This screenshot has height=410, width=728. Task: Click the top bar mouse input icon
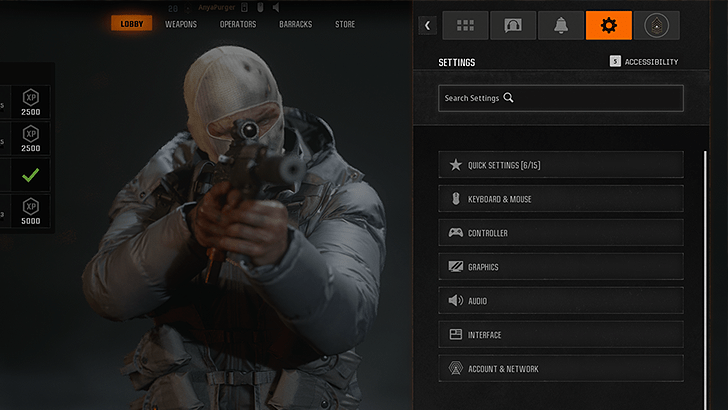tap(260, 7)
